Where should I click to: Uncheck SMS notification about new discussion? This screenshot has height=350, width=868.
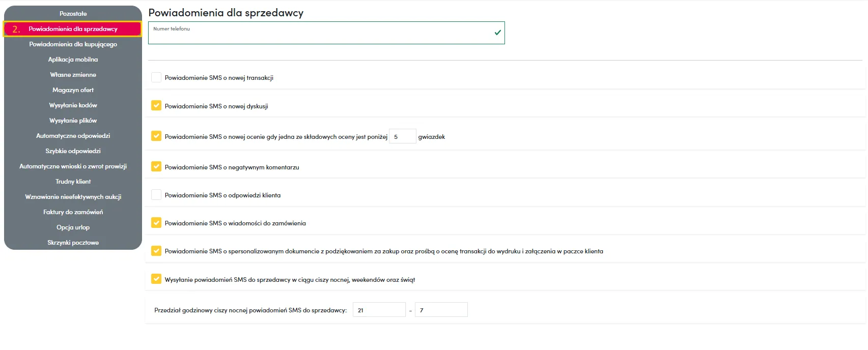(156, 106)
